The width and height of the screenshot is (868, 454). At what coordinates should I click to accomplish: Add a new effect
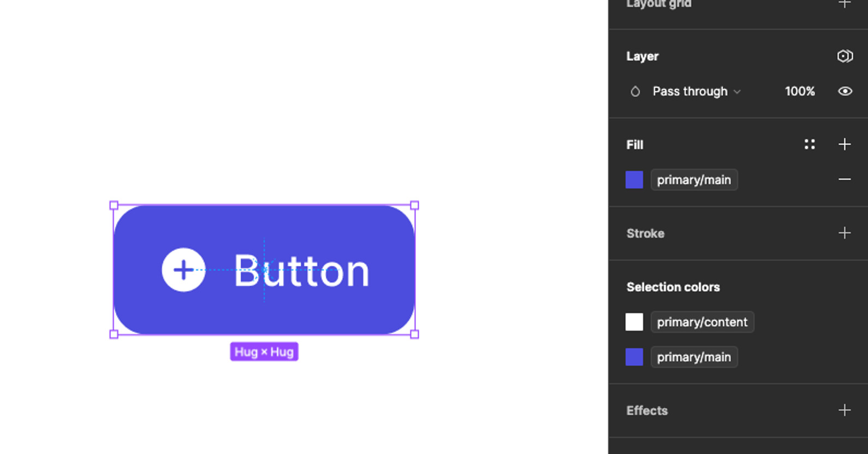(845, 410)
